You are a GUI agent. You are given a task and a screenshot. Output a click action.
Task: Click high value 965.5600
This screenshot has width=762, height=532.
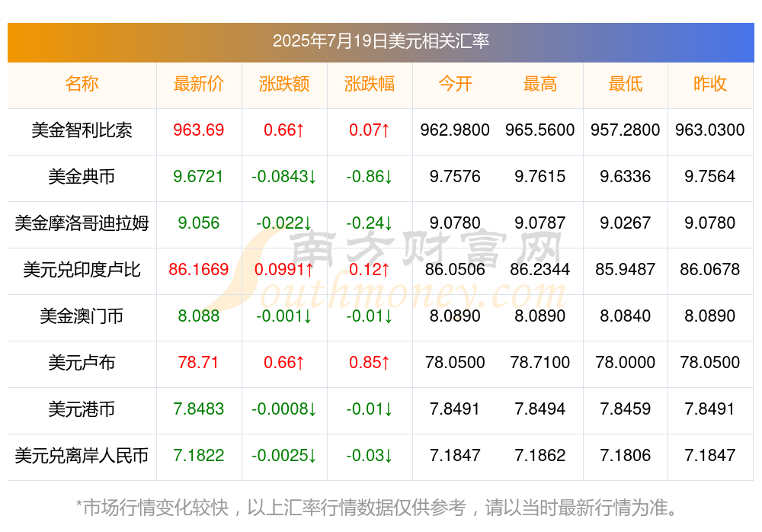540,130
